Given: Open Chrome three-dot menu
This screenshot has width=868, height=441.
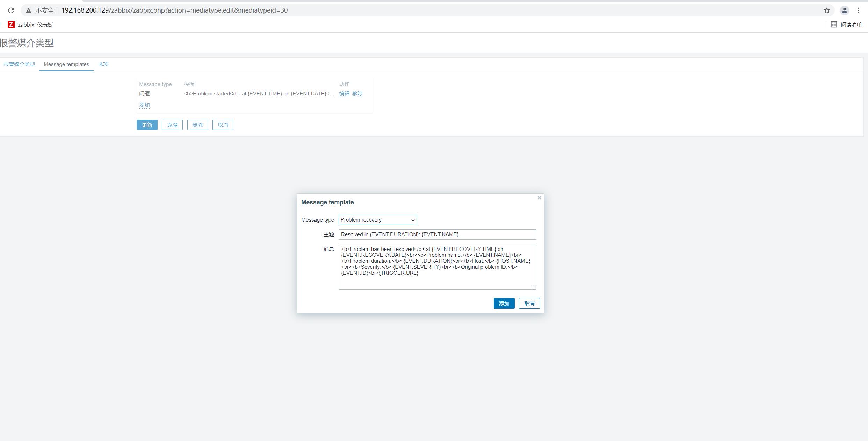Looking at the screenshot, I should [859, 10].
